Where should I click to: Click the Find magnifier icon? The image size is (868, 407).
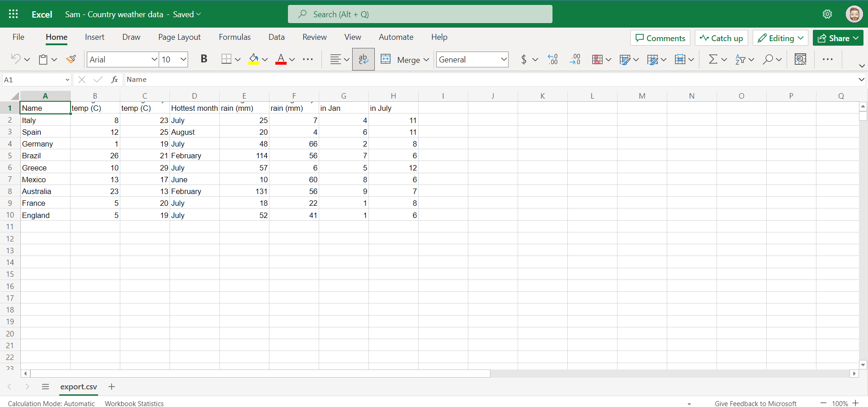[x=768, y=59]
